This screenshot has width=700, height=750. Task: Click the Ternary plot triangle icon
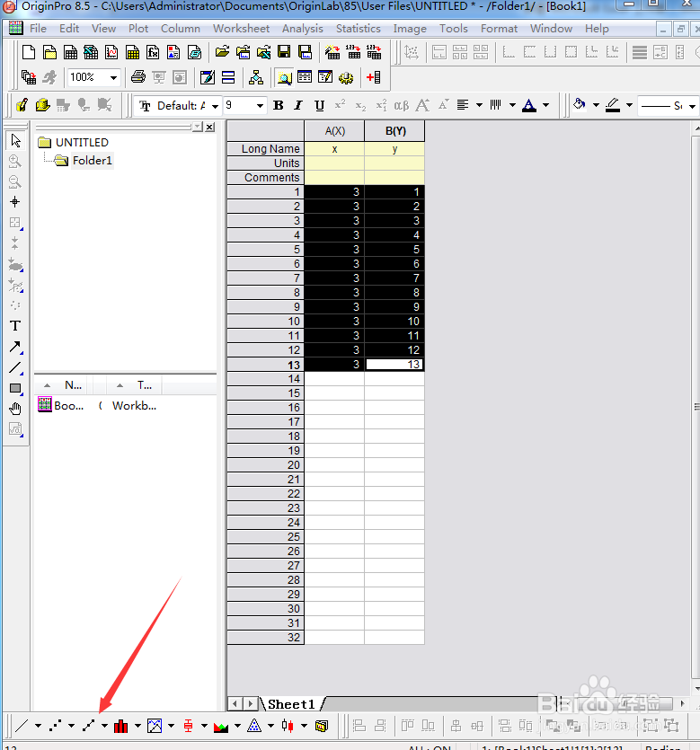(x=254, y=726)
